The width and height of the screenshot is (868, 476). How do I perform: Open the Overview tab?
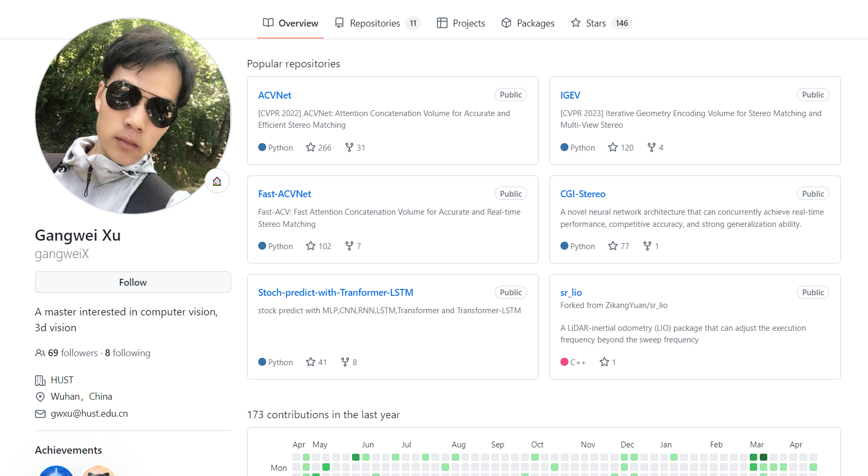pos(290,23)
